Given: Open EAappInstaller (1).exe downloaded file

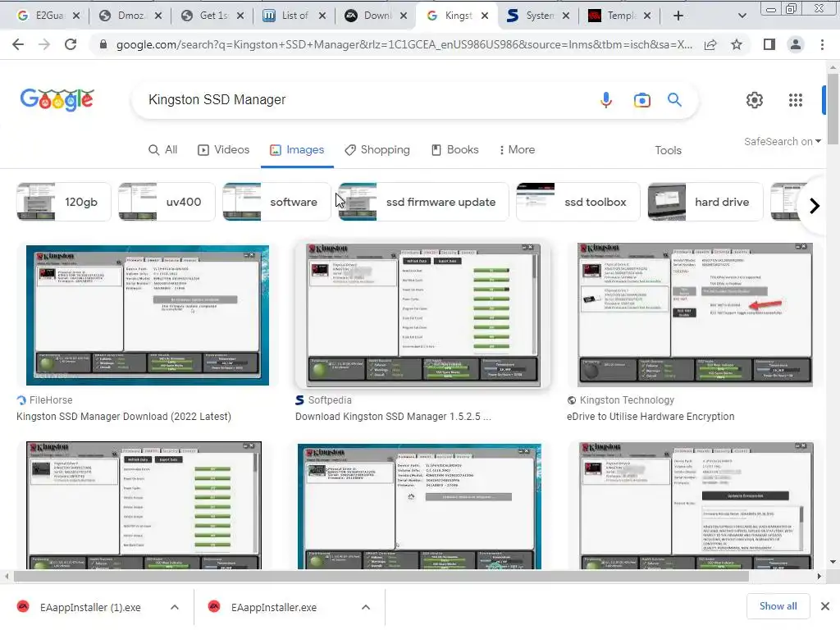Looking at the screenshot, I should [90, 608].
